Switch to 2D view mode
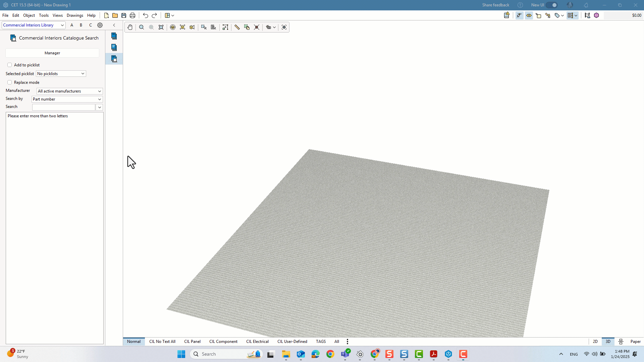The height and width of the screenshot is (362, 644). coord(595,342)
